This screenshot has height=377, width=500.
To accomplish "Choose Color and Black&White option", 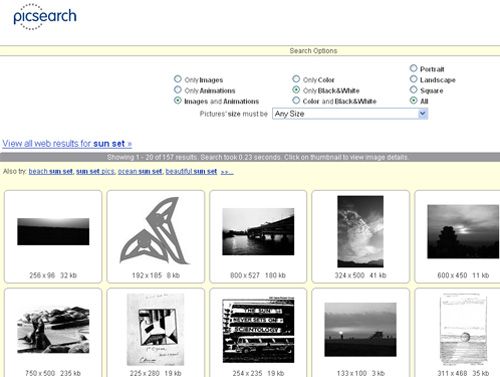I will [x=296, y=100].
